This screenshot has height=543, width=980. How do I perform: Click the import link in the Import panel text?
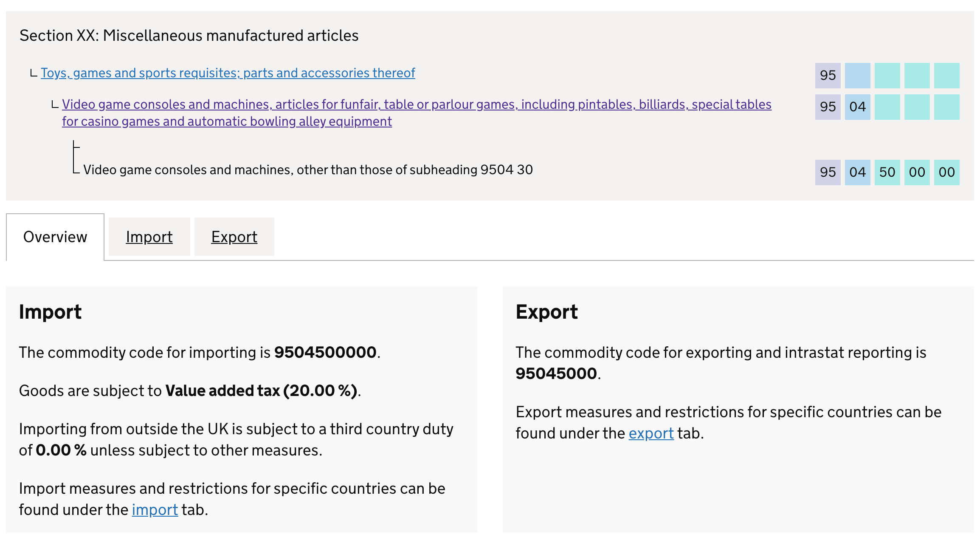point(155,509)
